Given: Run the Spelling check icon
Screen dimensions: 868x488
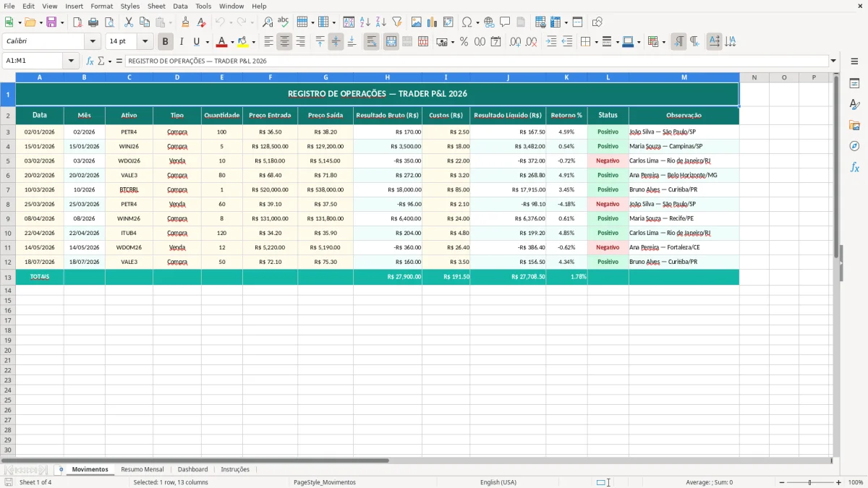Looking at the screenshot, I should 284,22.
